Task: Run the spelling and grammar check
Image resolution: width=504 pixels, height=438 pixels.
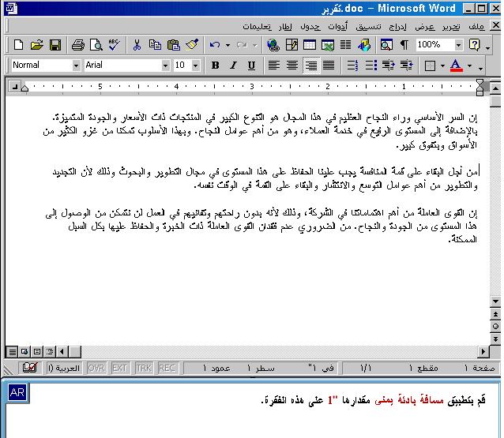Action: tap(114, 45)
